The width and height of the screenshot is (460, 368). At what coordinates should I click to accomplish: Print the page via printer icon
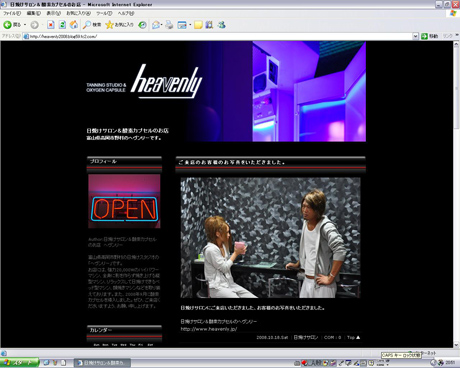pos(169,25)
